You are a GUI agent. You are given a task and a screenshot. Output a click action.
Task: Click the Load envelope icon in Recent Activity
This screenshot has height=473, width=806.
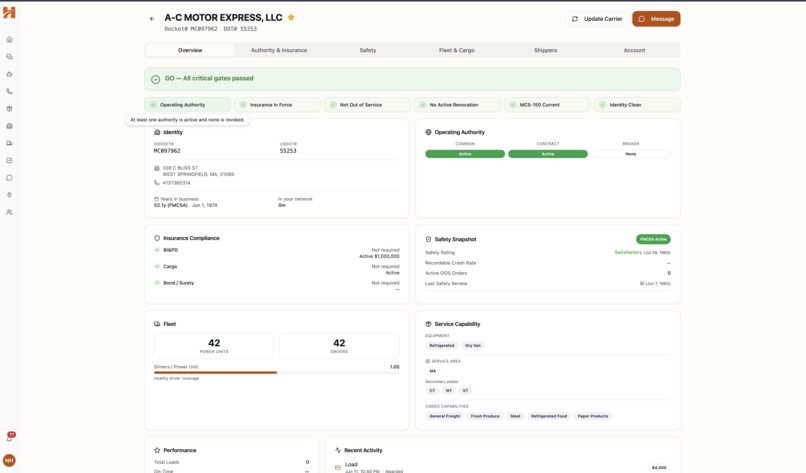[x=338, y=467]
